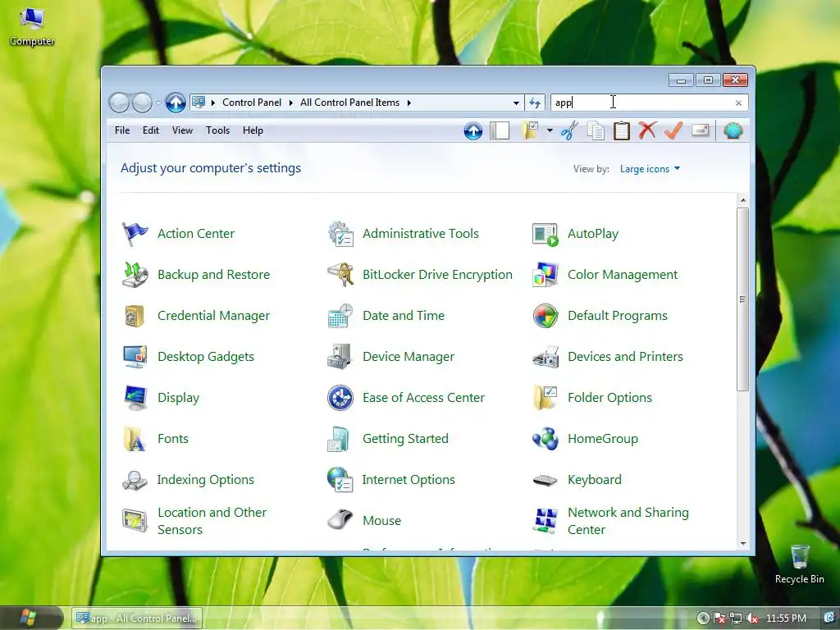Screen dimensions: 840x630
Task: Click the Back navigation button
Action: pos(120,103)
